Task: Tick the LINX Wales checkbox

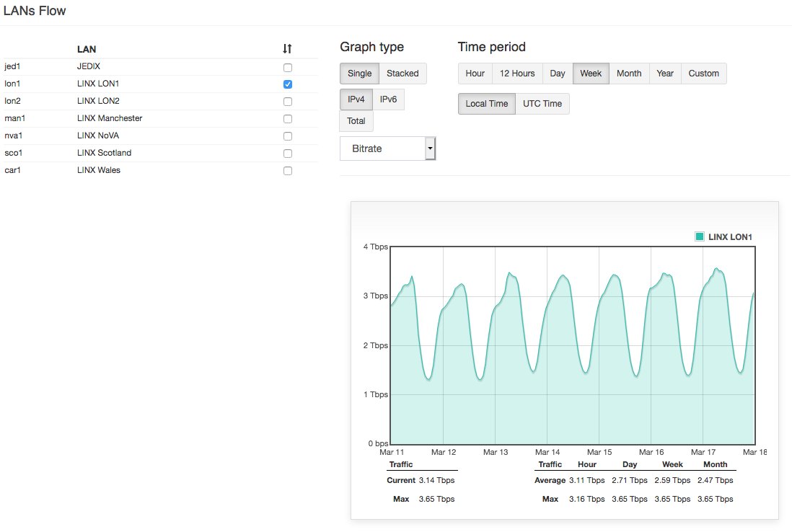Action: click(x=287, y=171)
